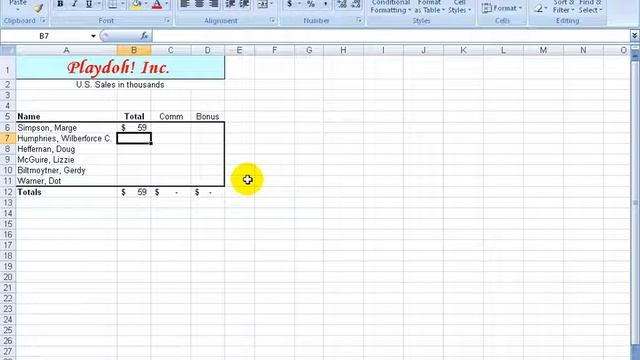Image resolution: width=640 pixels, height=360 pixels.
Task: Center text horizontally in the cell
Action: coord(199,4)
